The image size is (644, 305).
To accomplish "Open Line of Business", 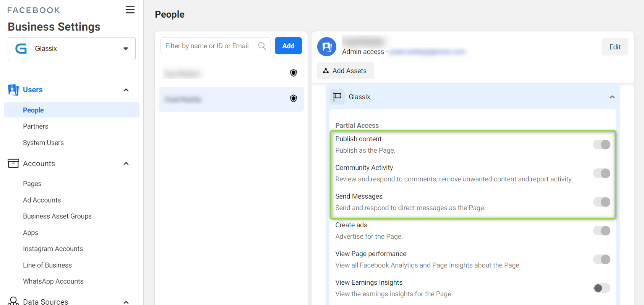I will 47,265.
